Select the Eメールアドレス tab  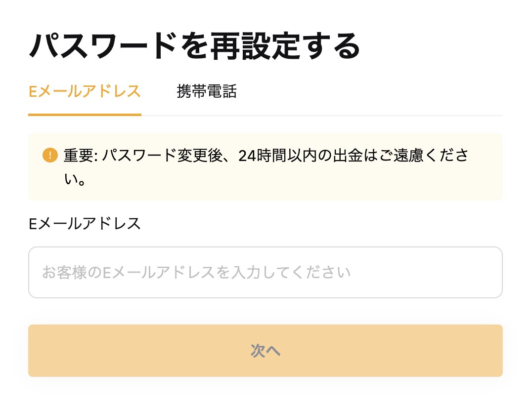pyautogui.click(x=85, y=91)
